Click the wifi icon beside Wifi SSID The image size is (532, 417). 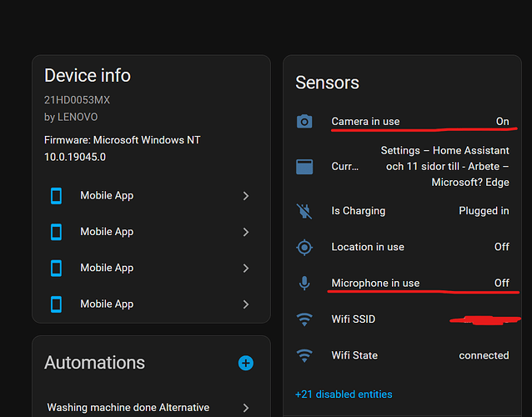tap(304, 319)
